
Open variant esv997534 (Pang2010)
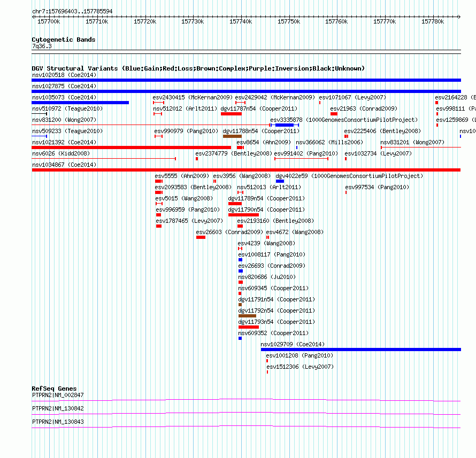377,187
